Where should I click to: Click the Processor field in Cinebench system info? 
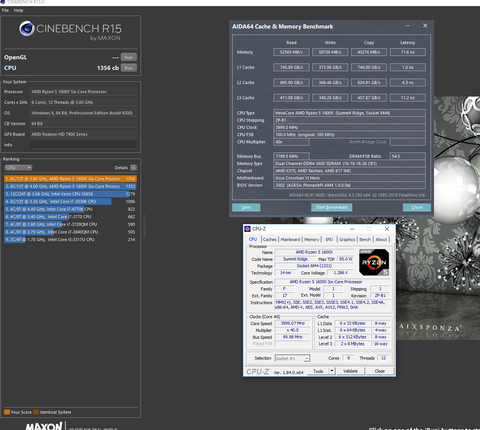[83, 92]
